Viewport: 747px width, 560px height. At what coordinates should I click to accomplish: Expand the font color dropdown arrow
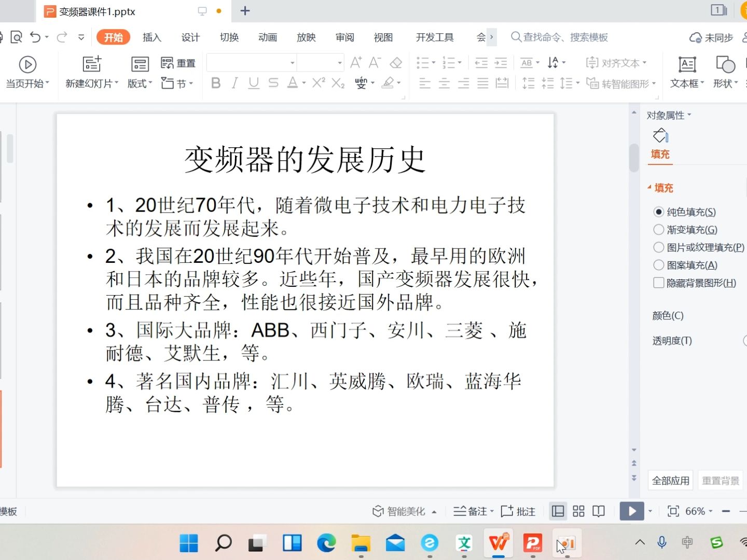click(x=304, y=83)
